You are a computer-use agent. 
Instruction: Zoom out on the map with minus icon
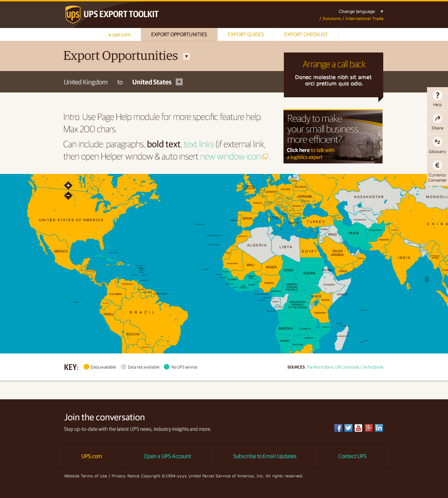pos(68,196)
